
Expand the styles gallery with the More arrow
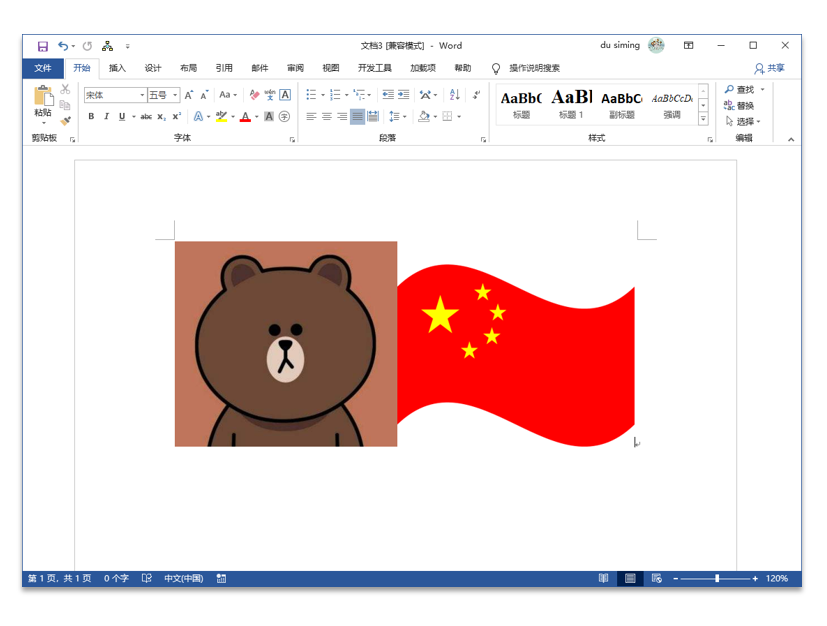[703, 119]
